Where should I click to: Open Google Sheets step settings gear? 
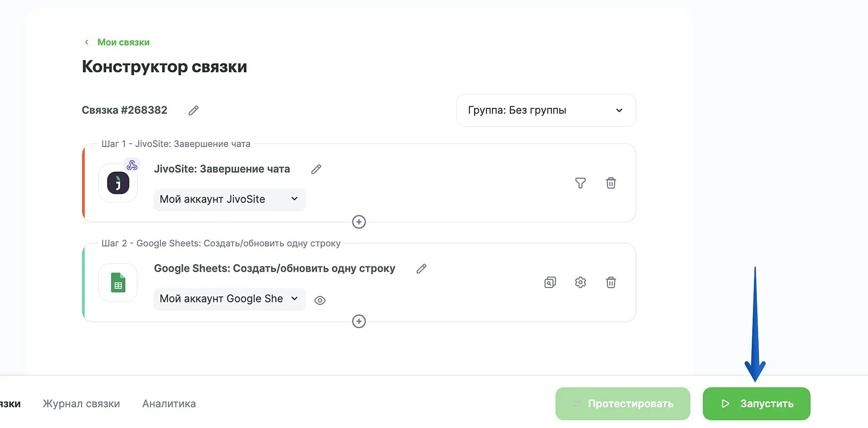click(580, 282)
